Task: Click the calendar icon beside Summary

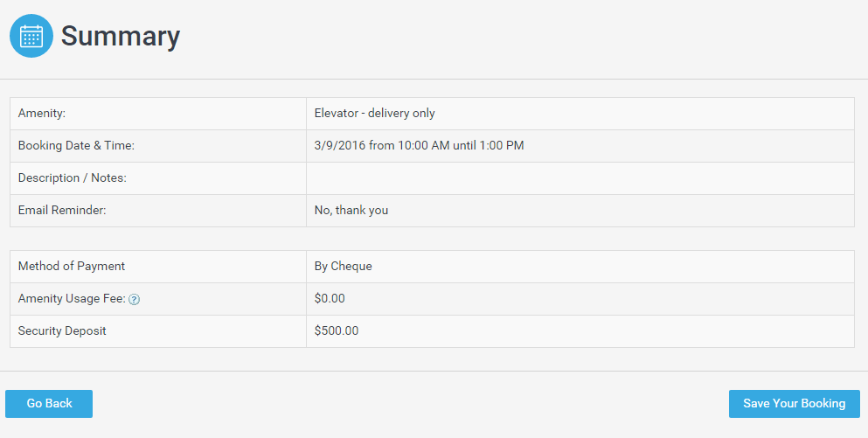Action: click(31, 36)
